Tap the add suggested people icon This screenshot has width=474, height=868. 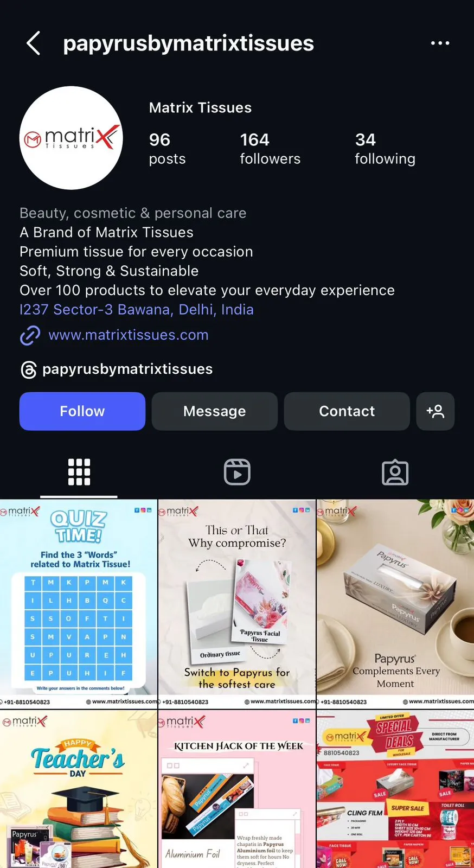coord(435,411)
